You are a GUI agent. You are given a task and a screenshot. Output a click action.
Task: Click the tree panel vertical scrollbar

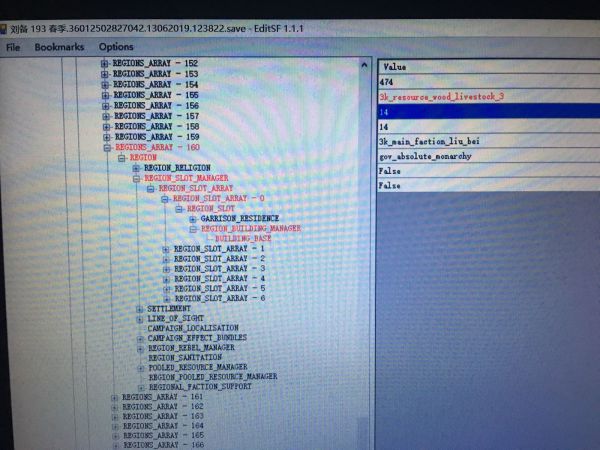367,250
